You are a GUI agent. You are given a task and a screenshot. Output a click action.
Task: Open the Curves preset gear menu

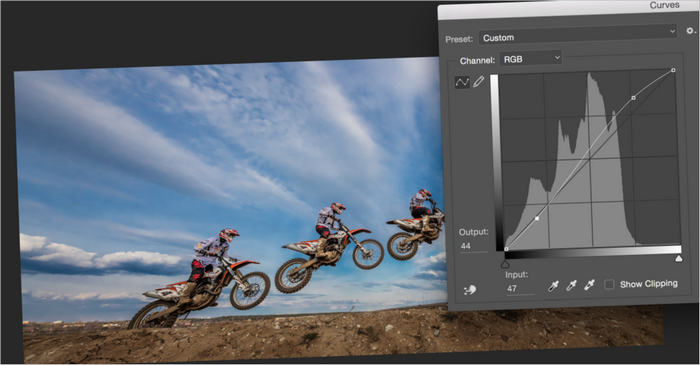tap(691, 31)
